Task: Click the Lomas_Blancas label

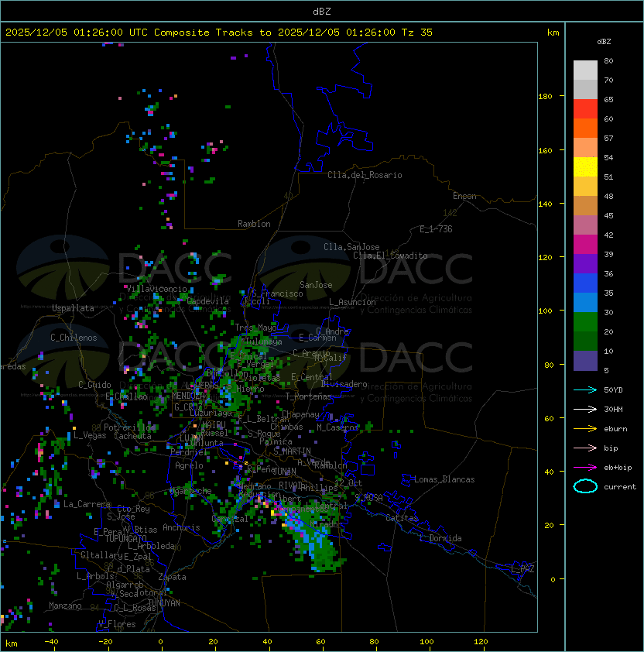Action: pyautogui.click(x=444, y=479)
